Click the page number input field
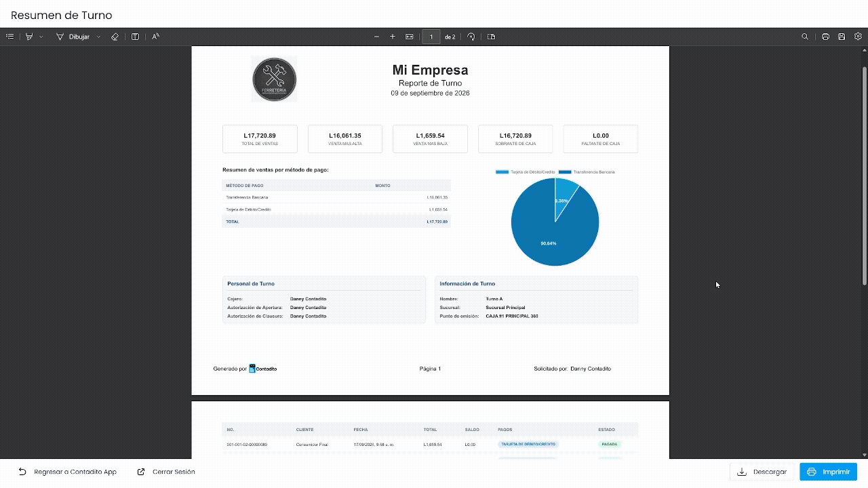868x488 pixels. 431,37
